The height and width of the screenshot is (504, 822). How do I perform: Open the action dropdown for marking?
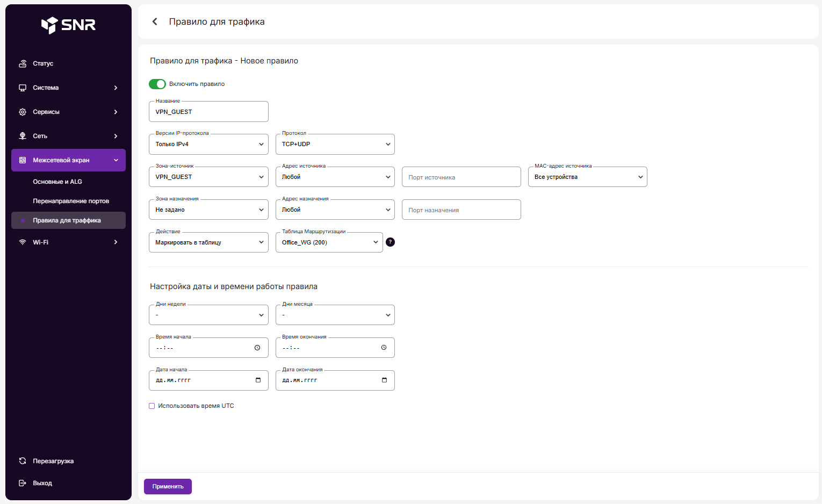208,243
